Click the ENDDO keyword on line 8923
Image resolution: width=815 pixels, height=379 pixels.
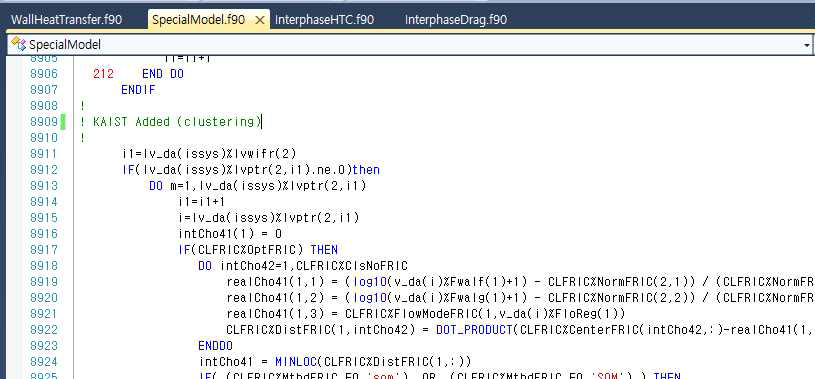point(215,346)
